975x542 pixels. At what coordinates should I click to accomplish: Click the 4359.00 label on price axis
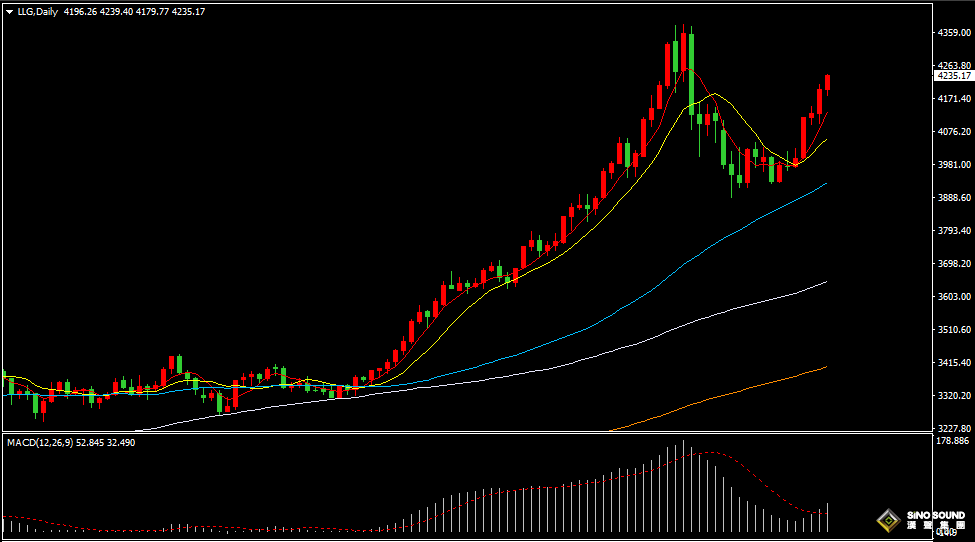tap(952, 33)
